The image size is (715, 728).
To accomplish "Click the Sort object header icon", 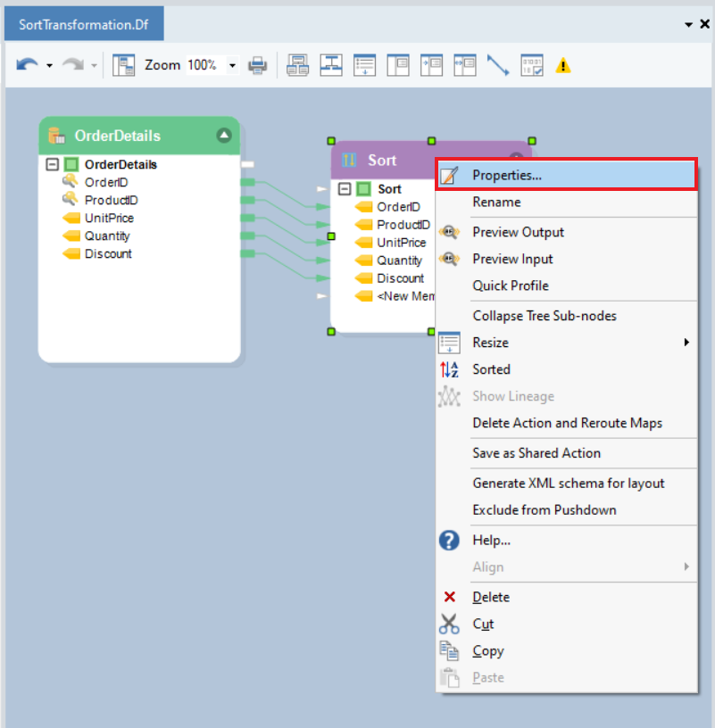I will click(349, 160).
